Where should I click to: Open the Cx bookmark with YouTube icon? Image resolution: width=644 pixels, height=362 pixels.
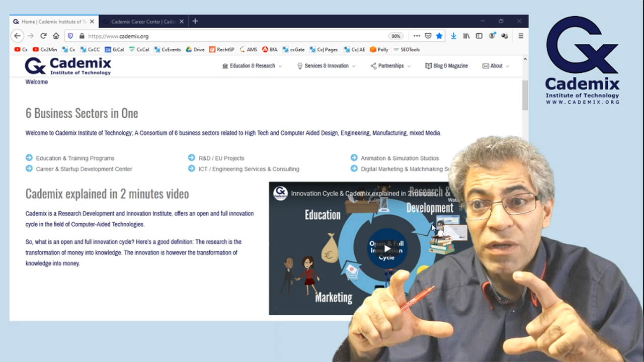21,49
